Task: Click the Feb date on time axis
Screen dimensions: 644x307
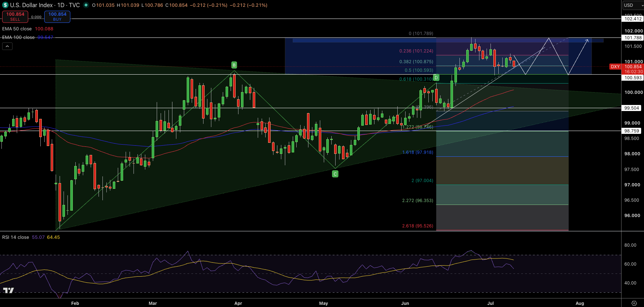Action: pos(75,303)
